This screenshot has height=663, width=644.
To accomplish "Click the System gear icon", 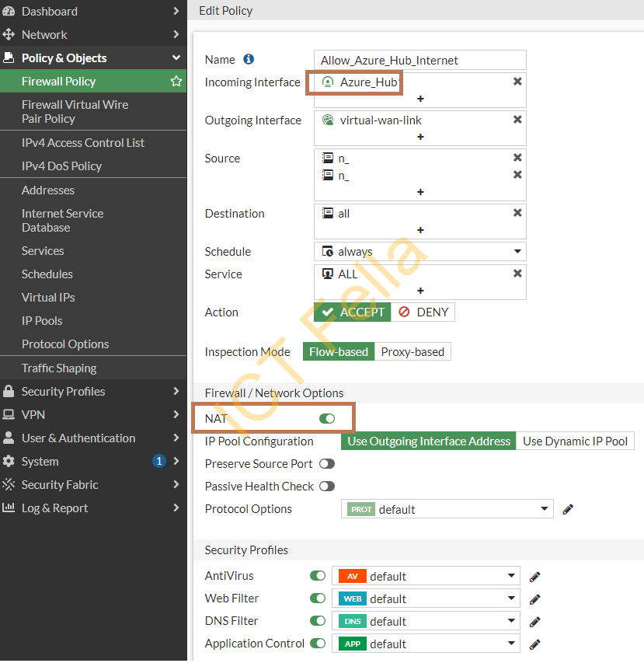I will pos(9,461).
